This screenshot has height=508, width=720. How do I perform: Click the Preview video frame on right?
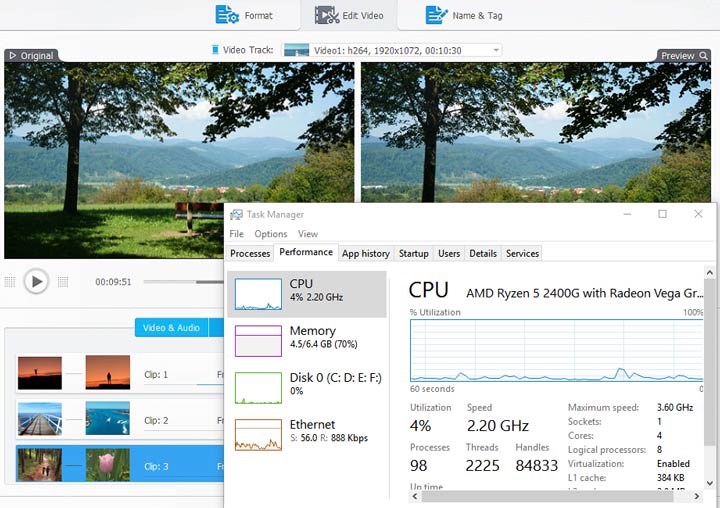tap(536, 132)
